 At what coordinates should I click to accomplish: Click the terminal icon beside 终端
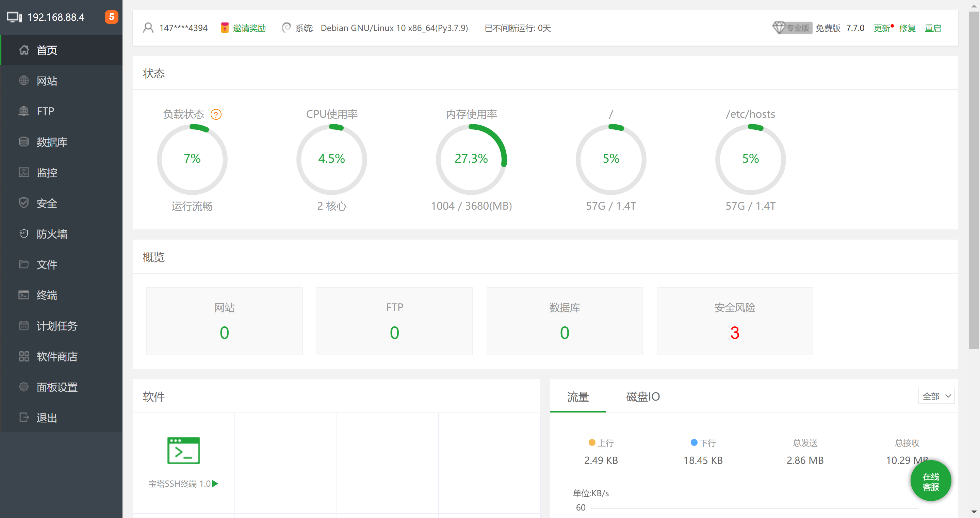tap(23, 295)
